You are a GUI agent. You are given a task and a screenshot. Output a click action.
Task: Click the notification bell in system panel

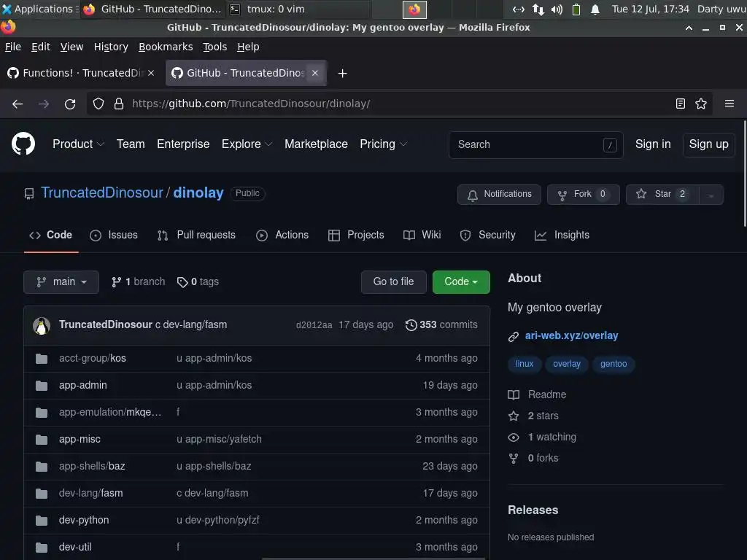[x=595, y=9]
